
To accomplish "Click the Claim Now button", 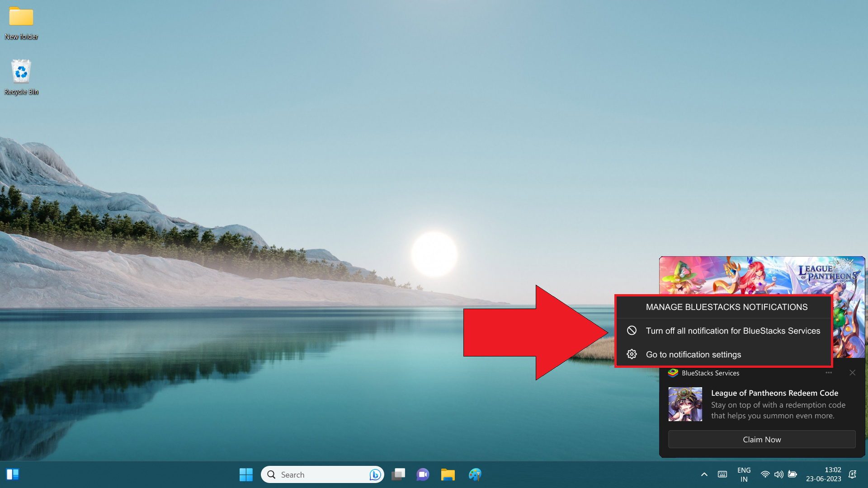I will [762, 439].
